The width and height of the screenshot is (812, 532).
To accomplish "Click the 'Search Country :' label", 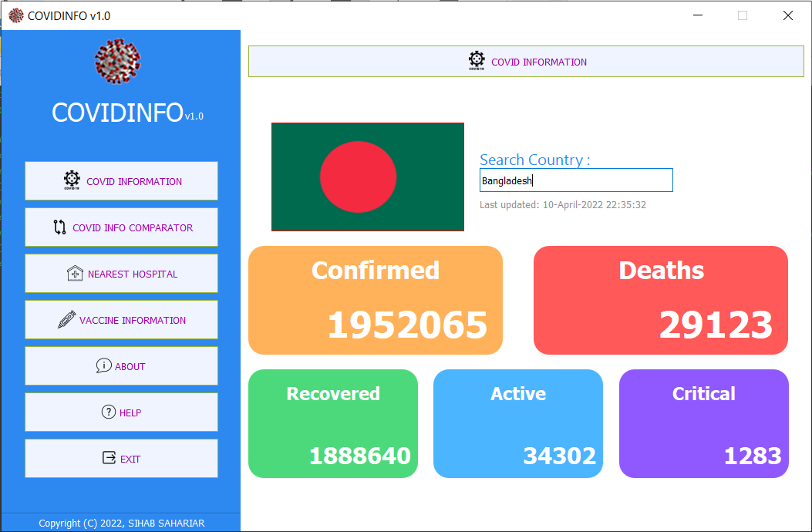I will (x=535, y=160).
